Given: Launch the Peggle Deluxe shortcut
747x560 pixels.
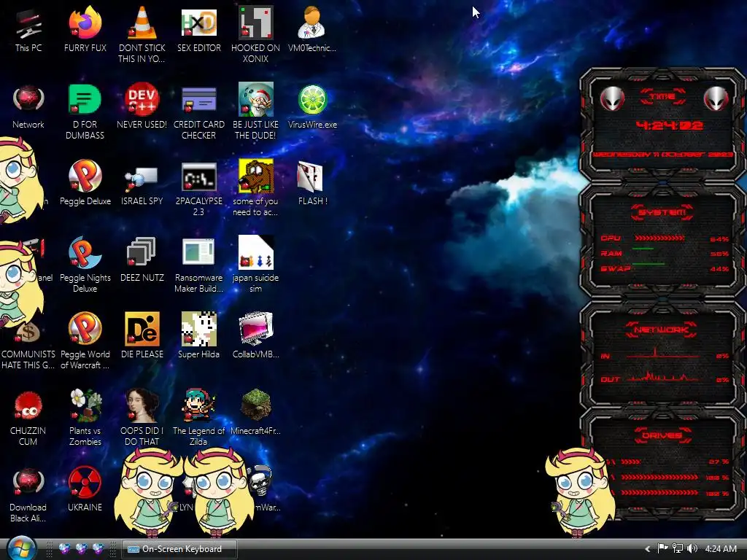Looking at the screenshot, I should tap(85, 176).
